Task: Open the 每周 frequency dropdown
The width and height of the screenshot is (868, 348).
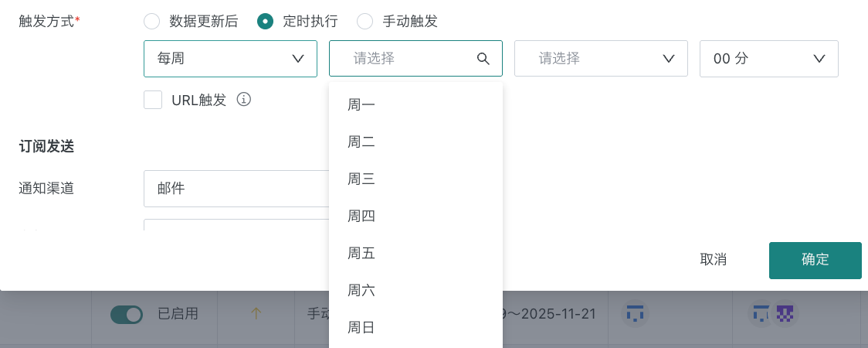Action: pos(230,58)
